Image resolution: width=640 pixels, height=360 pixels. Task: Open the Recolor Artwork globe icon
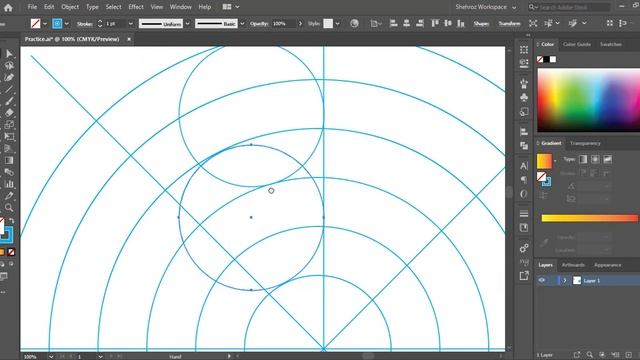click(x=354, y=24)
